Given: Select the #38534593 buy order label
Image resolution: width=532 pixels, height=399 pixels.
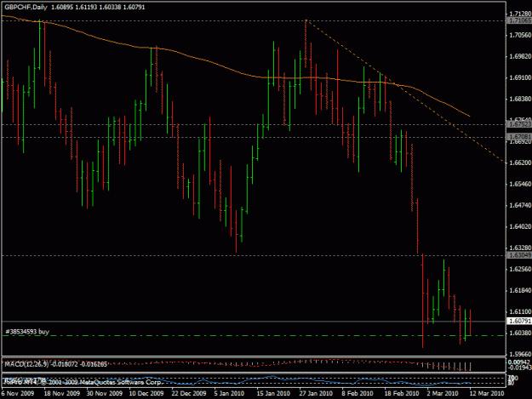Looking at the screenshot, I should point(27,331).
